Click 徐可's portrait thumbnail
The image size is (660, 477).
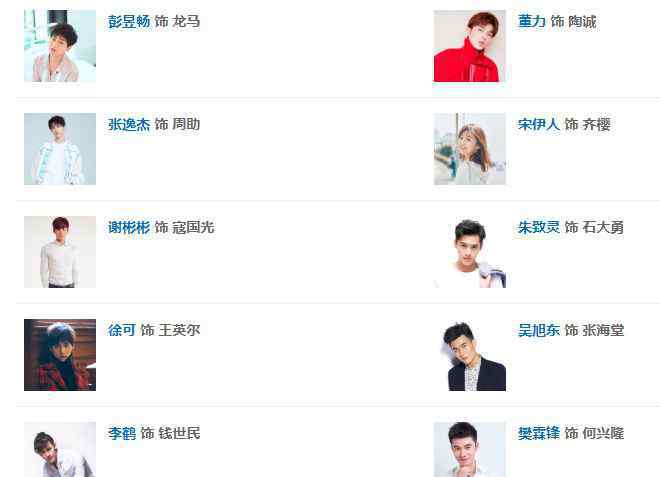60,355
